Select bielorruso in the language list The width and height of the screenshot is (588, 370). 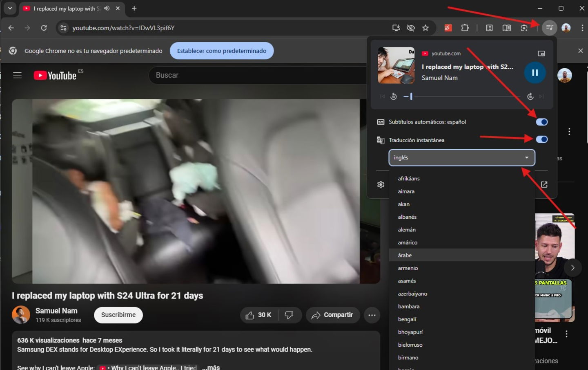click(x=462, y=345)
